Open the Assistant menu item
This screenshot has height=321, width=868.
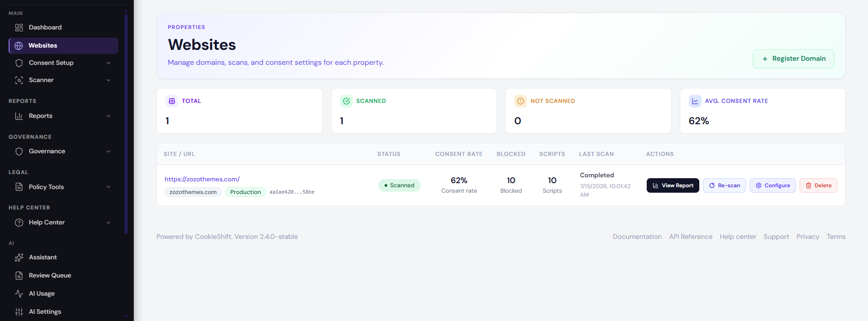tap(63, 258)
